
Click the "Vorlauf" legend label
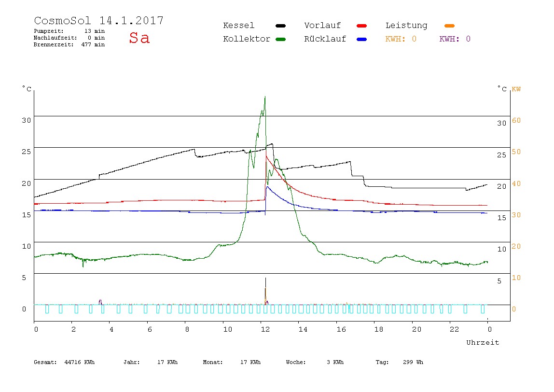point(322,26)
